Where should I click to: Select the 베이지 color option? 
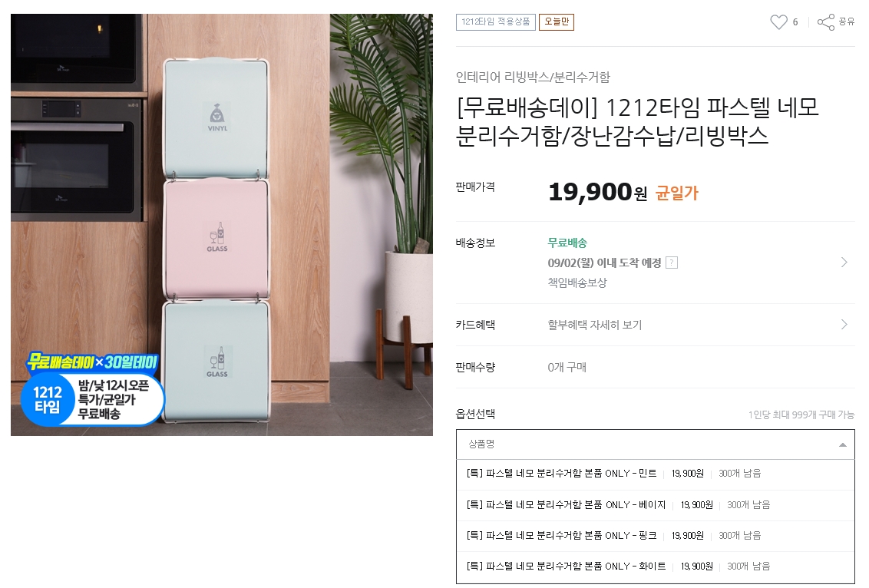(655, 505)
